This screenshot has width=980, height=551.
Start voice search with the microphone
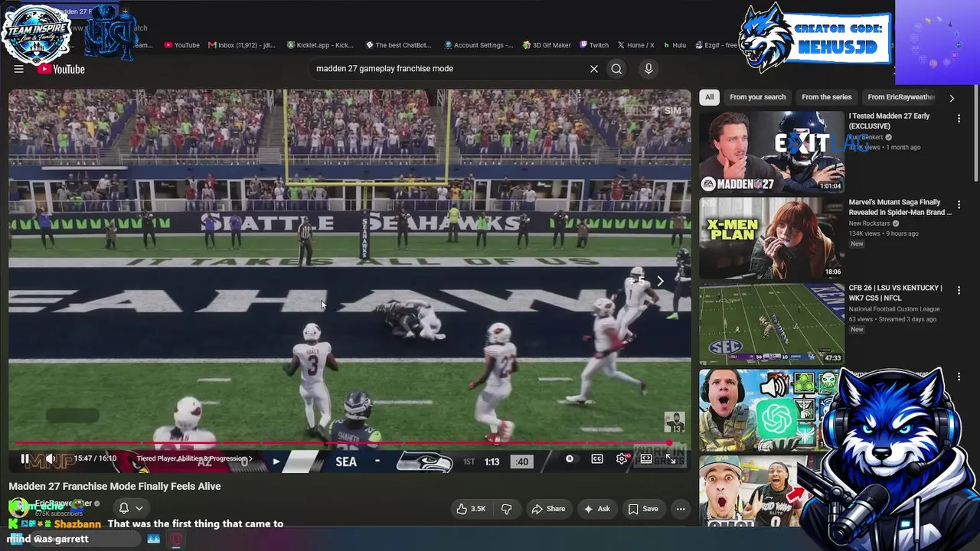click(648, 69)
